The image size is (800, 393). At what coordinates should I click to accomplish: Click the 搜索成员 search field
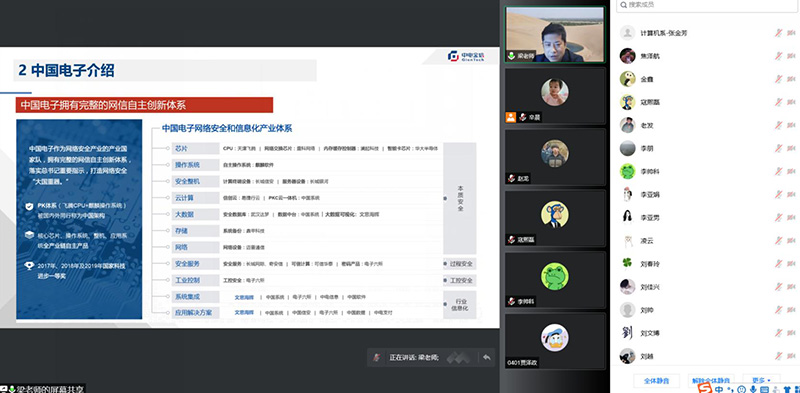tap(707, 5)
